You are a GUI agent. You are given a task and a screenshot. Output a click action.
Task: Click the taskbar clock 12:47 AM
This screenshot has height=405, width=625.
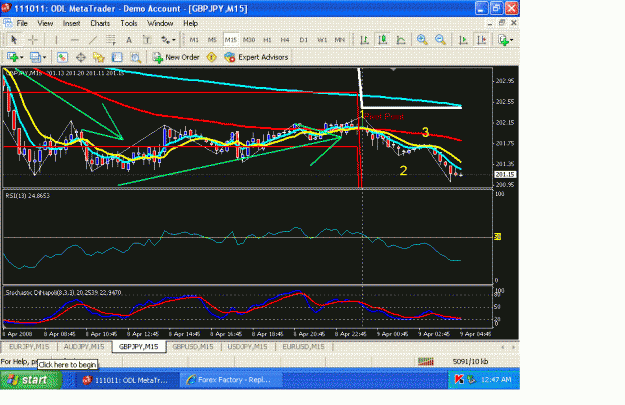[x=496, y=379]
